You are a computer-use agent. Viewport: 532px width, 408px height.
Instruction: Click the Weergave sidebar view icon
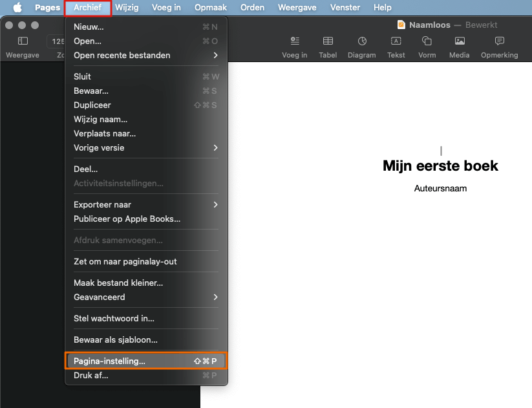coord(23,41)
